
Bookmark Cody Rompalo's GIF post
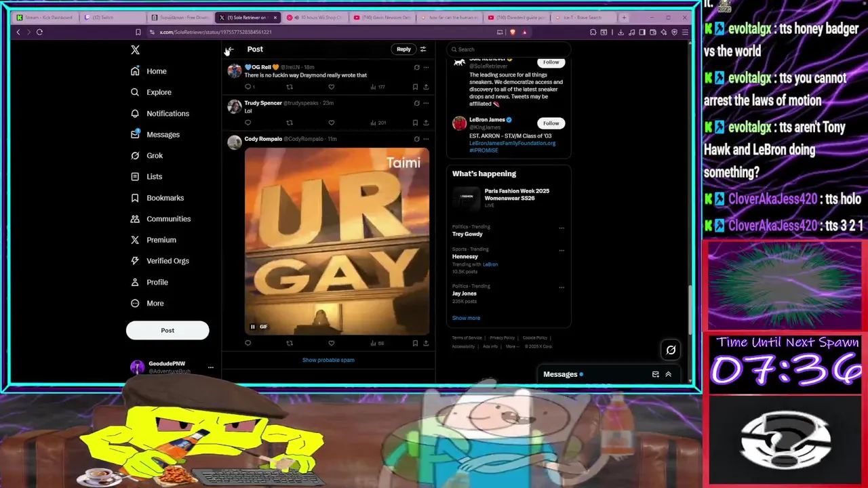click(415, 343)
